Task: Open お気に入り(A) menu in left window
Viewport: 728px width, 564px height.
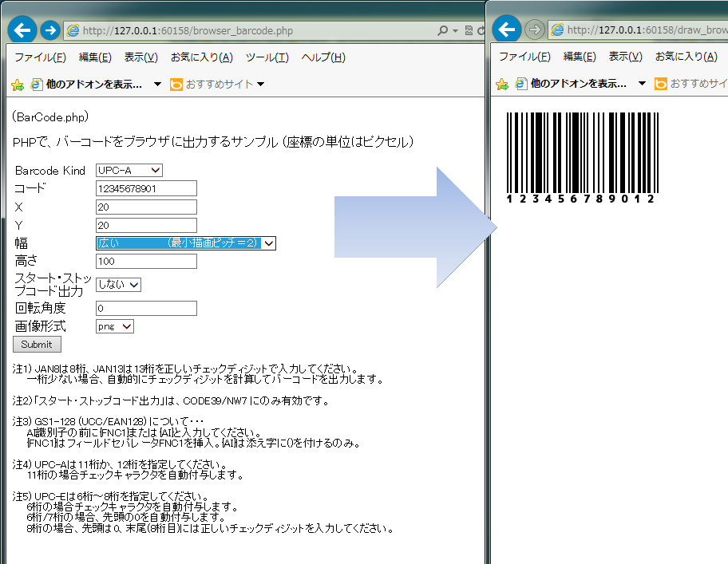Action: (x=202, y=57)
